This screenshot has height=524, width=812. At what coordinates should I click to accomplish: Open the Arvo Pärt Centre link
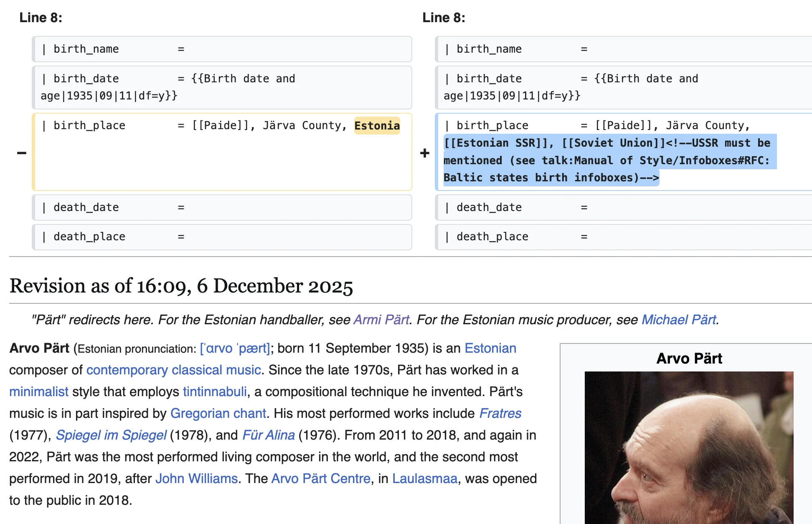click(321, 478)
